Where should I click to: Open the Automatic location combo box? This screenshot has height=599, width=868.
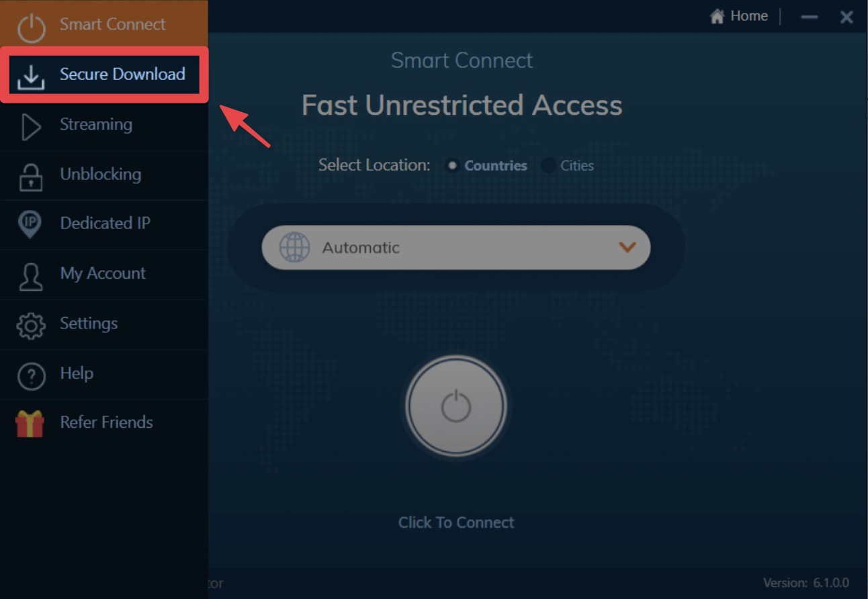[455, 247]
